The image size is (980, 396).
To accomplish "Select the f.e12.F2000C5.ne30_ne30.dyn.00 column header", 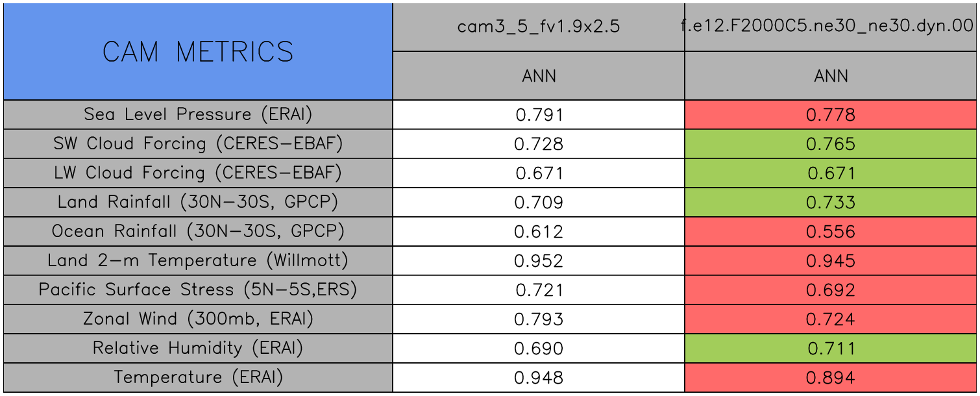I will pos(831,27).
